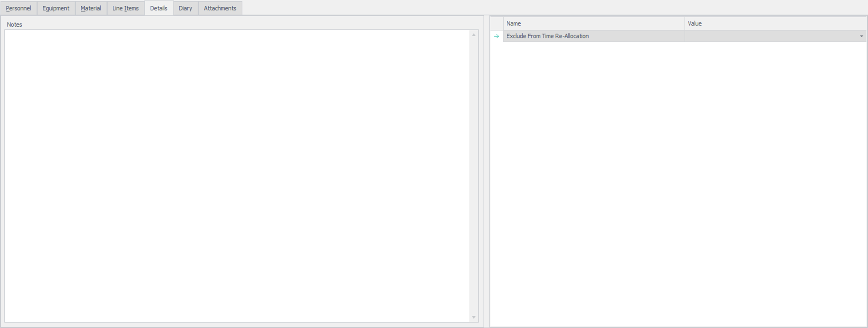Click the Details tab
This screenshot has width=868, height=328.
pyautogui.click(x=159, y=8)
